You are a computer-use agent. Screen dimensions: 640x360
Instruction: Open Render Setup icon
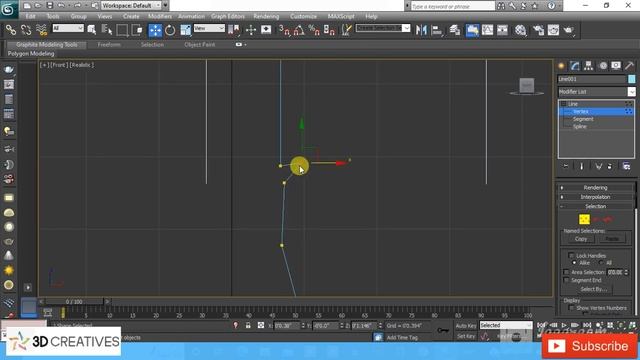tap(538, 30)
